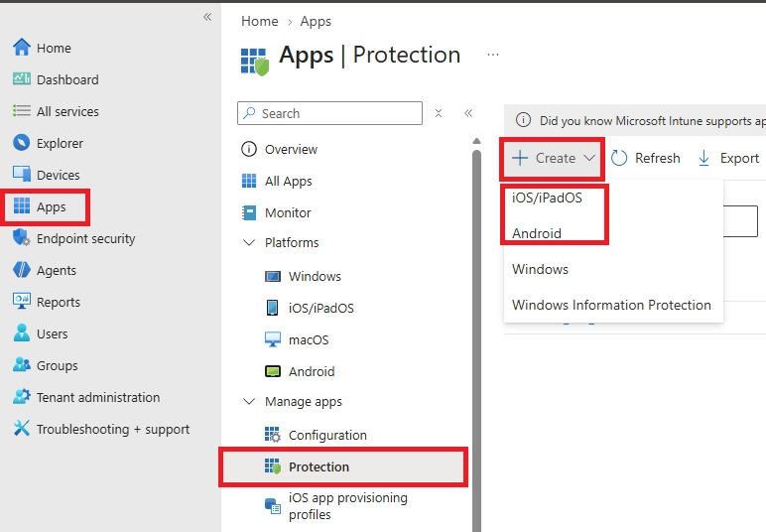Click the Tenant administration label
766x532 pixels.
tap(98, 397)
